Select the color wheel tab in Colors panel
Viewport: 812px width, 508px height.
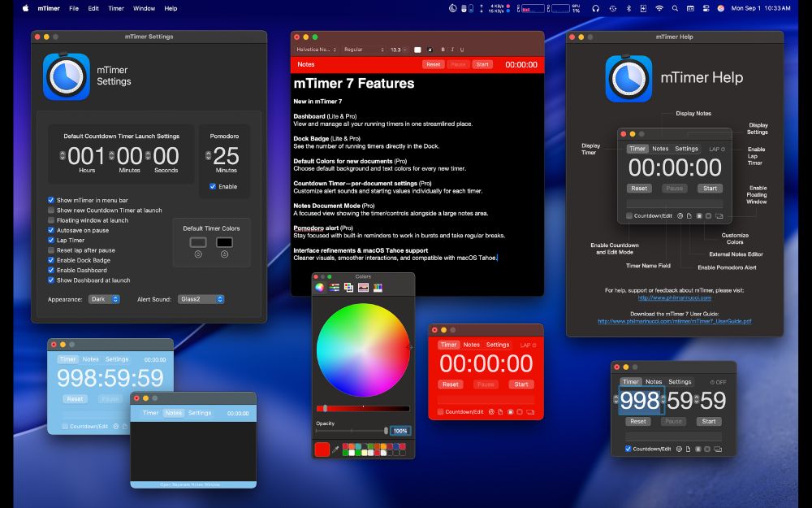tap(319, 287)
